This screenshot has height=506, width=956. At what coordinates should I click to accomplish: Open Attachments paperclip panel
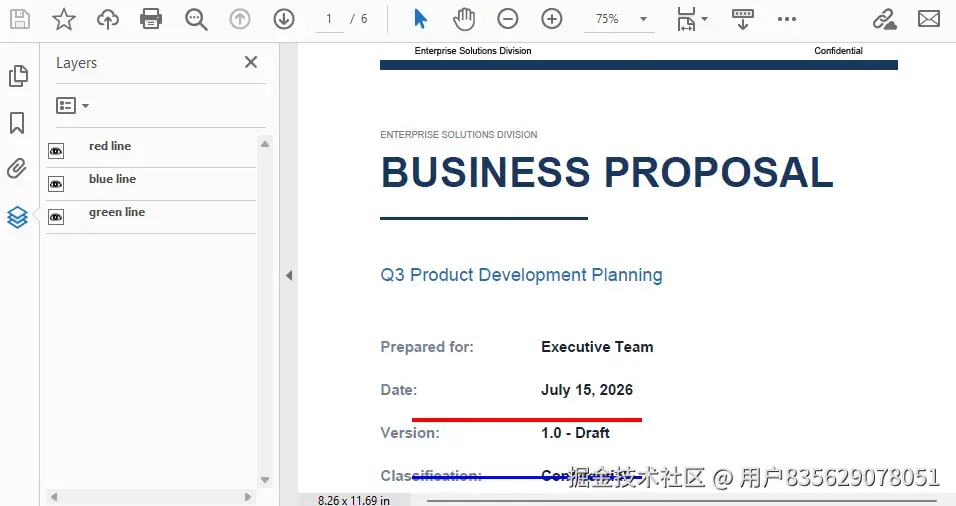coord(17,169)
